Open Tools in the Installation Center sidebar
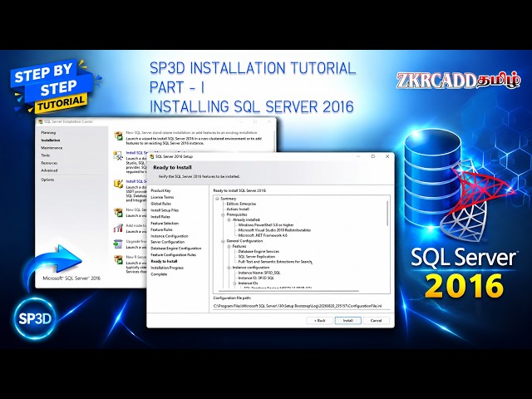 tap(46, 155)
